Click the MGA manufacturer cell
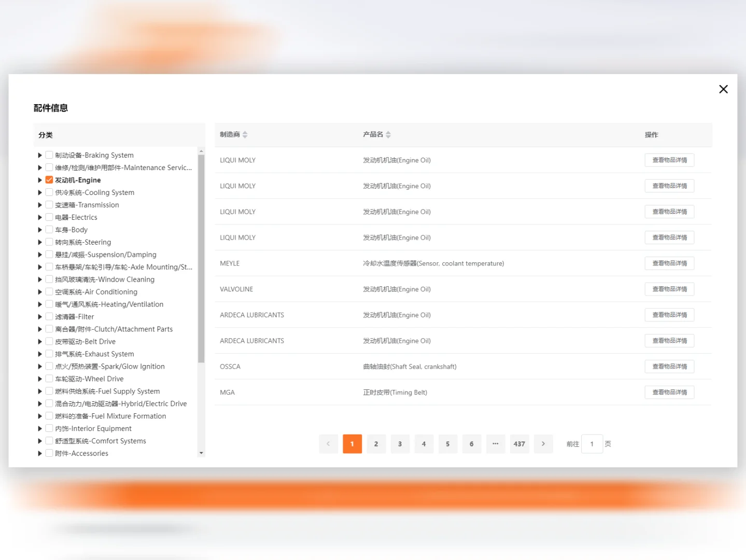Viewport: 746px width, 560px height. pos(227,393)
